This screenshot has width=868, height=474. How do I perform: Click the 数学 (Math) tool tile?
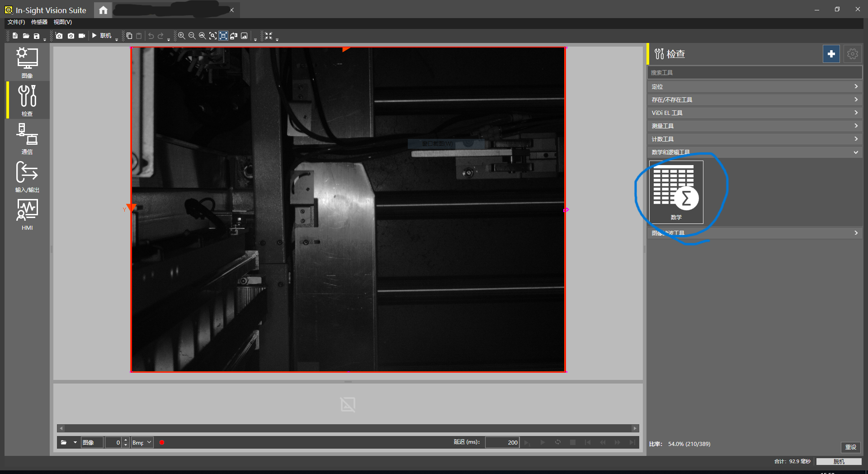[x=676, y=192]
